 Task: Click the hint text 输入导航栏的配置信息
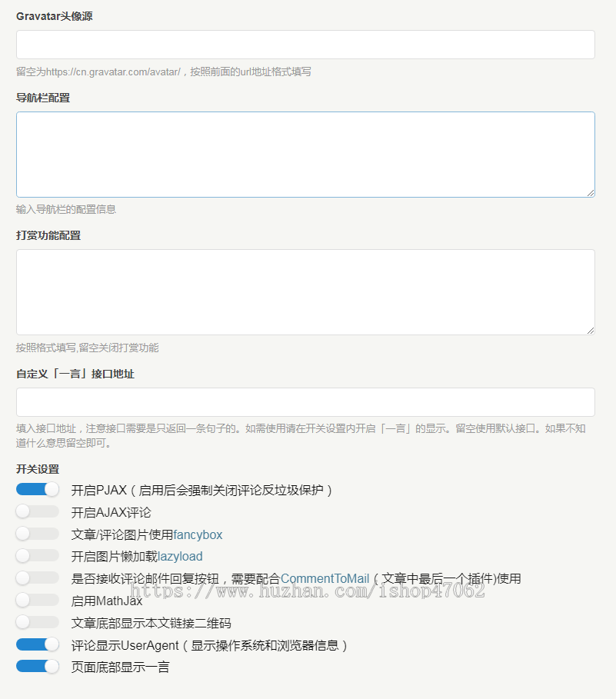coord(66,209)
